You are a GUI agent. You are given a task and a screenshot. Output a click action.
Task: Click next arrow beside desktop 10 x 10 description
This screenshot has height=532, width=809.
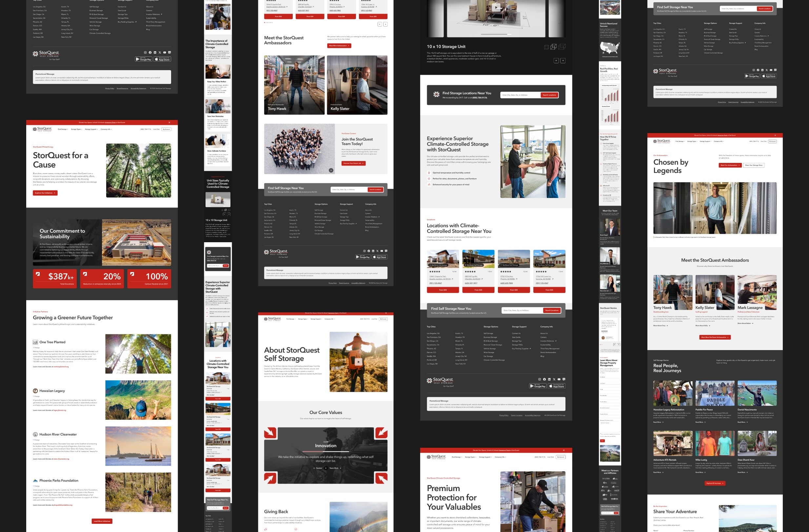pos(563,61)
